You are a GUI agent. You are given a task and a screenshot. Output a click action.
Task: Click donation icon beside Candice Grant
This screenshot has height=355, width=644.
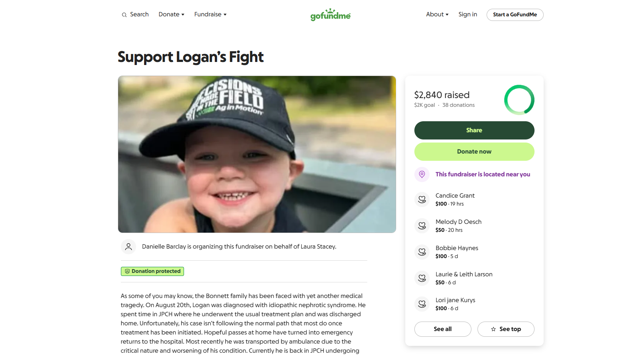pyautogui.click(x=422, y=200)
